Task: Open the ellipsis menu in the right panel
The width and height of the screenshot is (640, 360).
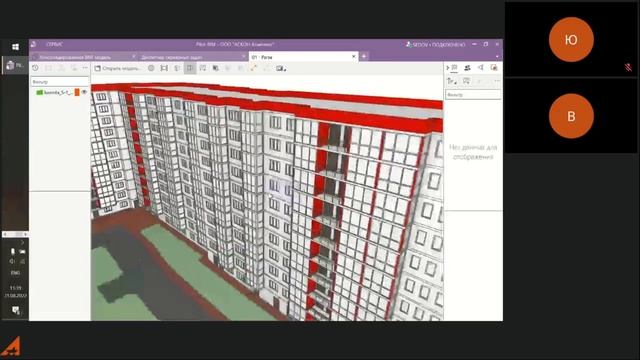Action: click(x=496, y=81)
